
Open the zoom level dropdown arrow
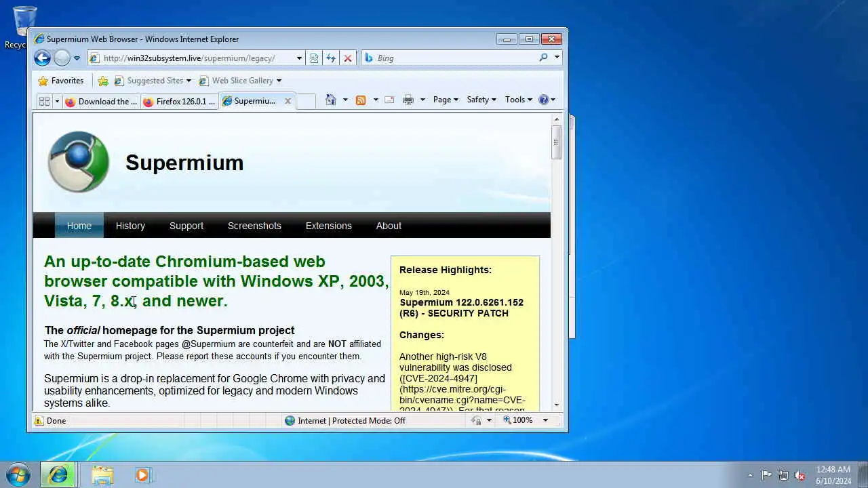[x=545, y=420]
